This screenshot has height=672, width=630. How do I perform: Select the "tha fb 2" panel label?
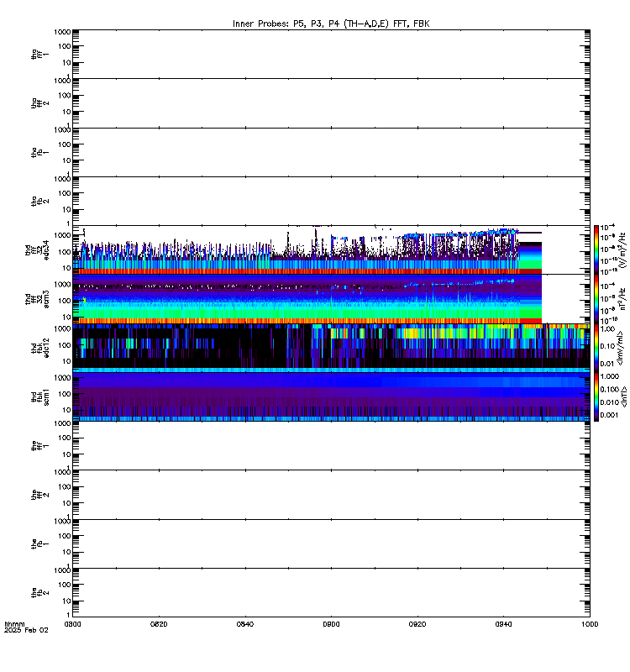click(x=39, y=201)
